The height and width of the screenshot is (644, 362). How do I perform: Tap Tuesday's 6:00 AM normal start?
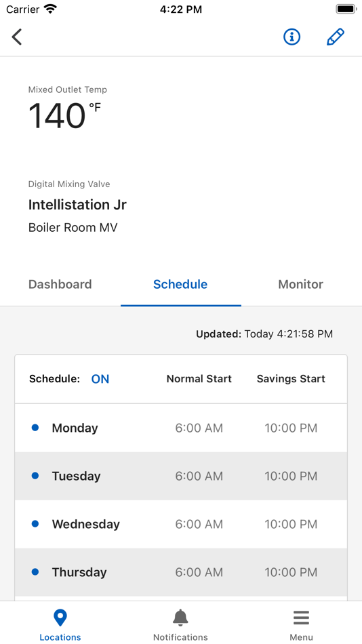click(x=199, y=476)
